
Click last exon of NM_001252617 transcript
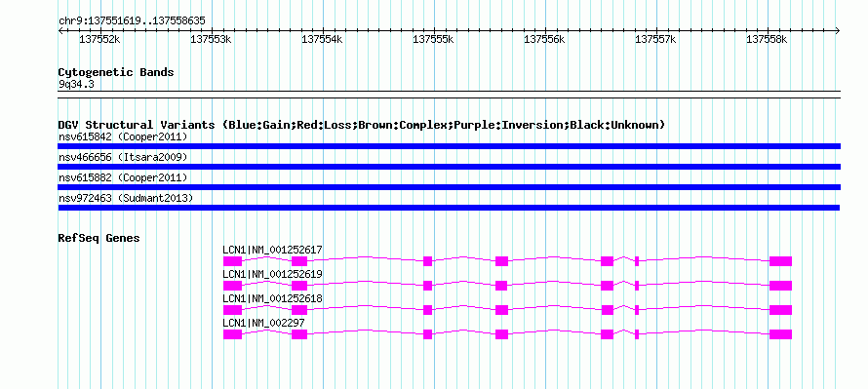click(x=780, y=261)
